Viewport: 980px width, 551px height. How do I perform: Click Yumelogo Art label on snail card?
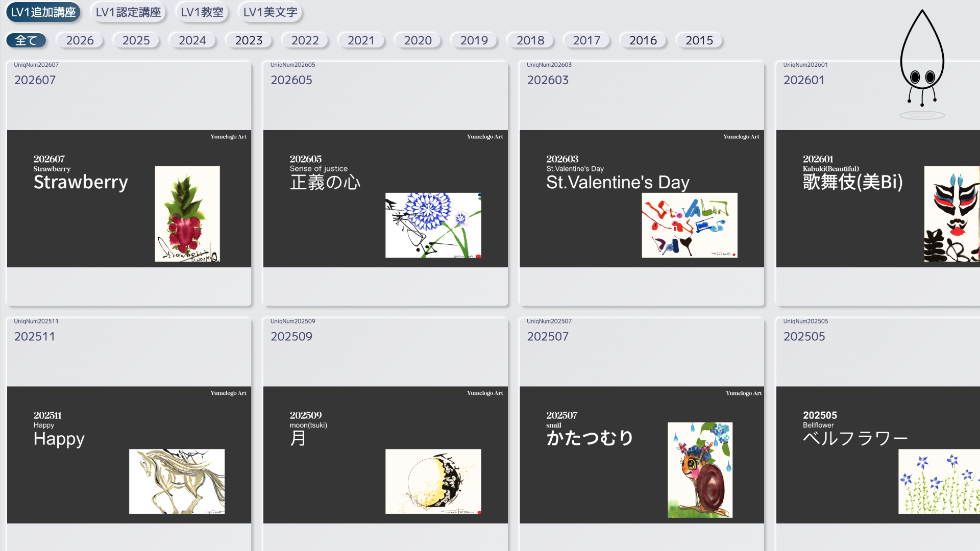click(744, 393)
